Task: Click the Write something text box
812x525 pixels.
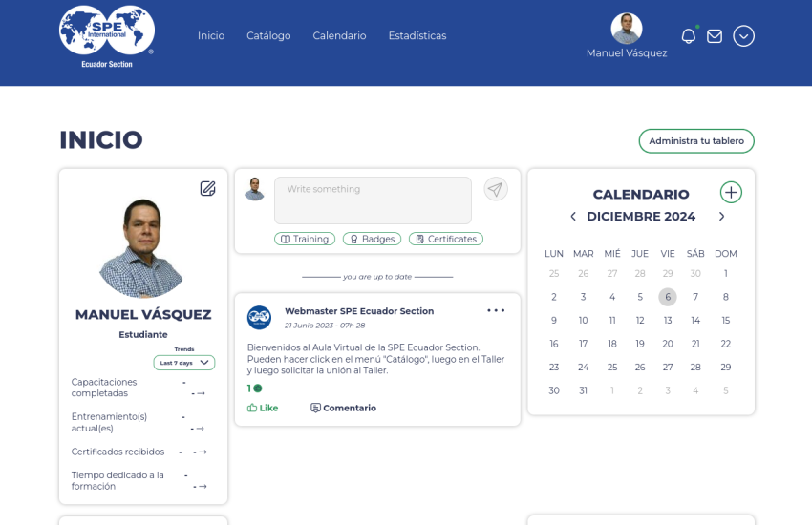Action: coord(373,200)
